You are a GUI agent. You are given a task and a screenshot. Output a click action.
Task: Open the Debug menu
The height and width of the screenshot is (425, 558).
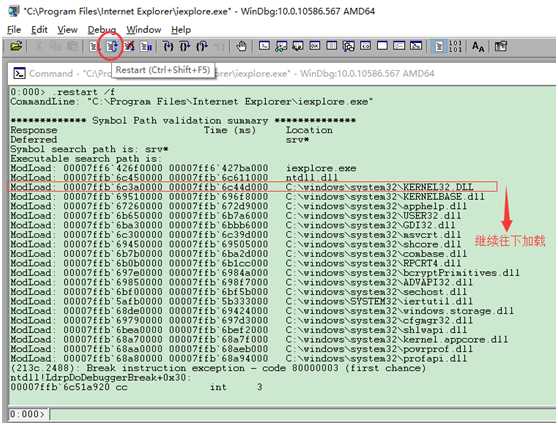pyautogui.click(x=102, y=30)
